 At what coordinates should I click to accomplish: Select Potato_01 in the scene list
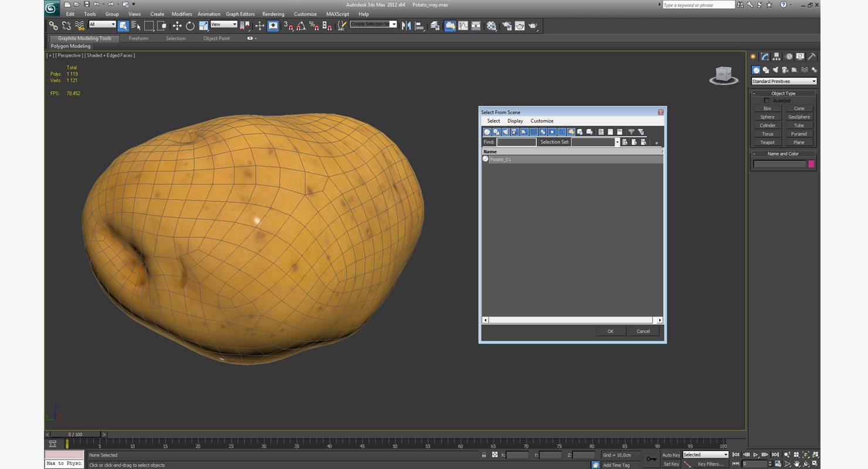(572, 159)
